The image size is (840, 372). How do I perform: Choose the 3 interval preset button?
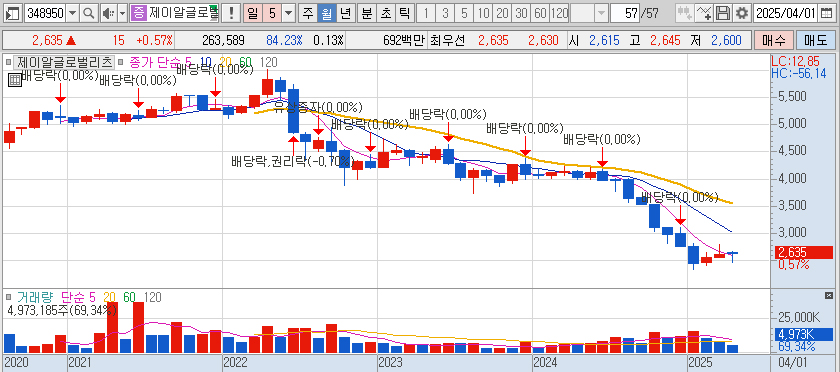coord(445,13)
